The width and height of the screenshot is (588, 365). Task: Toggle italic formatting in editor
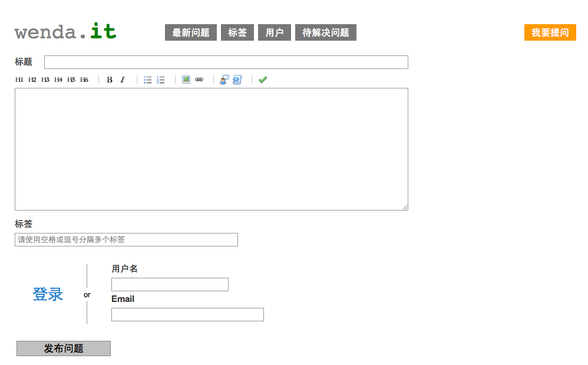pyautogui.click(x=122, y=80)
